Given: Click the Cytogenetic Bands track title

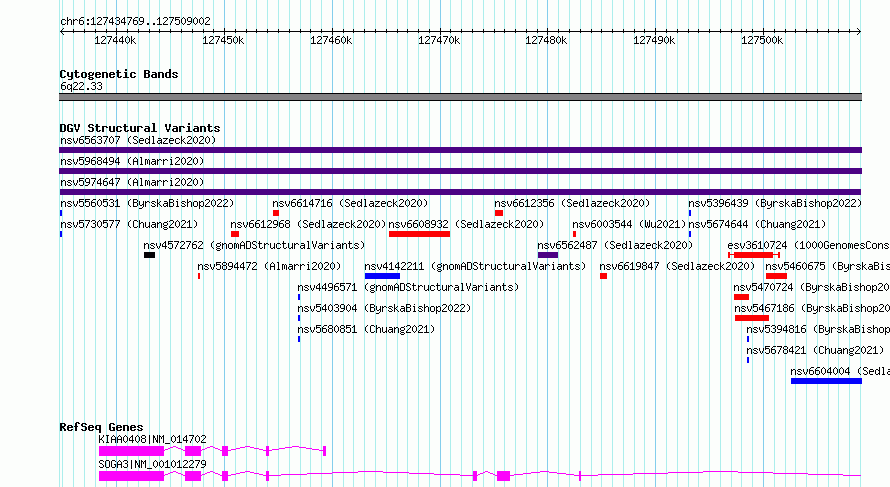Looking at the screenshot, I should coord(119,74).
